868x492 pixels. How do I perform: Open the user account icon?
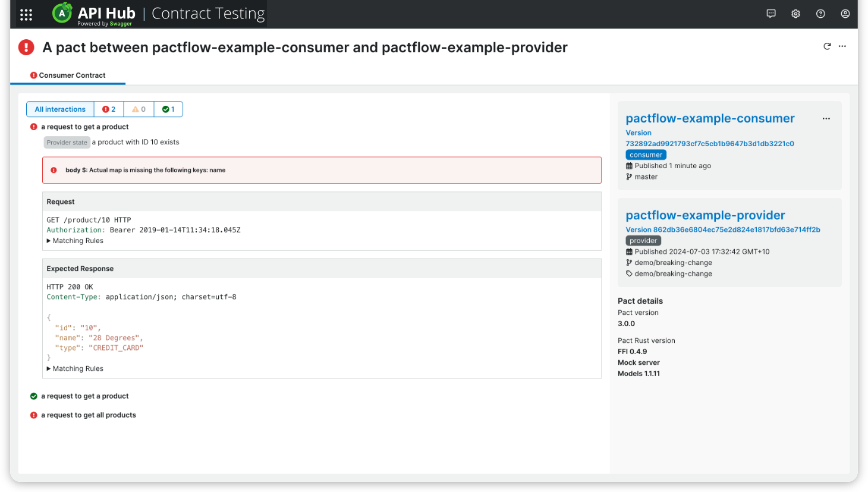(x=845, y=14)
